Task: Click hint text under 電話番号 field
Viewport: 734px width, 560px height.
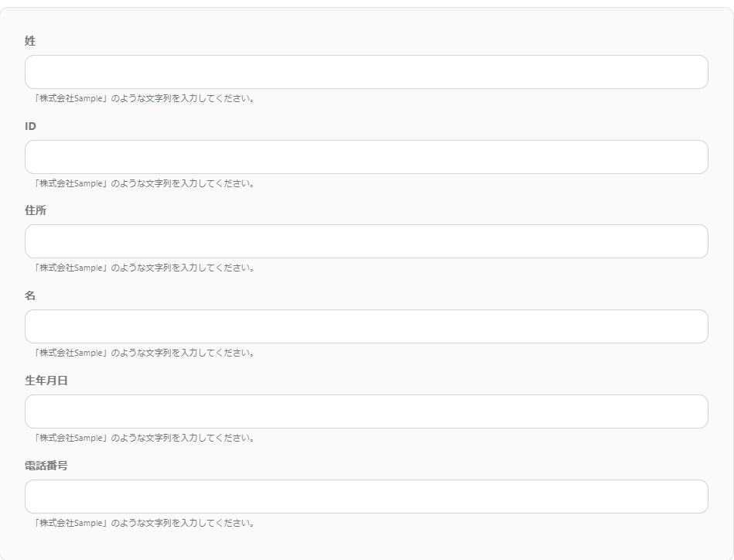Action: 145,523
